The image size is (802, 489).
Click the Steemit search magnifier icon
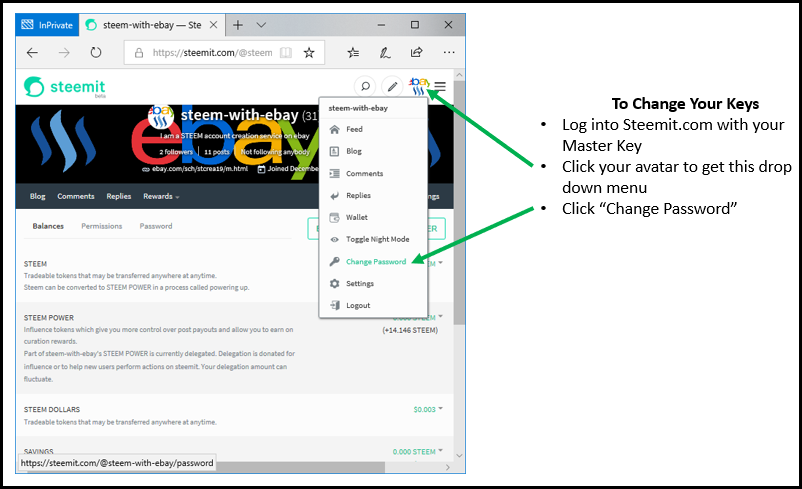click(365, 86)
